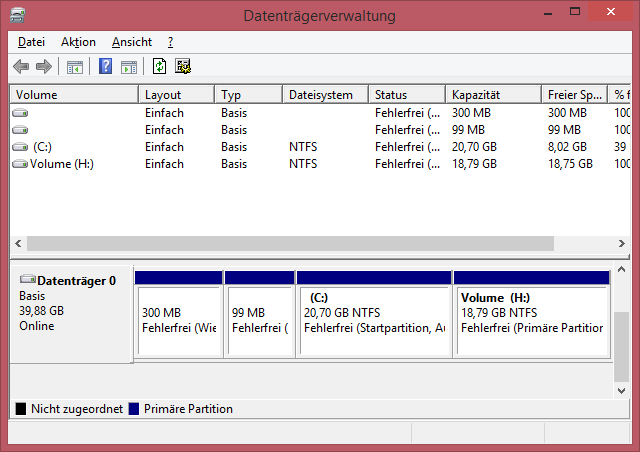This screenshot has height=452, width=640.
Task: Open the Datei menu
Action: (31, 42)
